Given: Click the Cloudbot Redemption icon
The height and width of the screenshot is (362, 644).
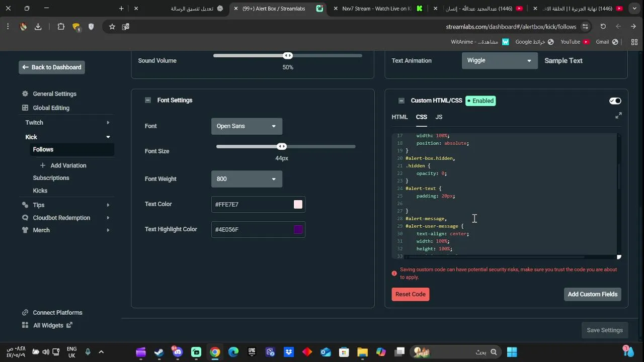Looking at the screenshot, I should [x=25, y=218].
